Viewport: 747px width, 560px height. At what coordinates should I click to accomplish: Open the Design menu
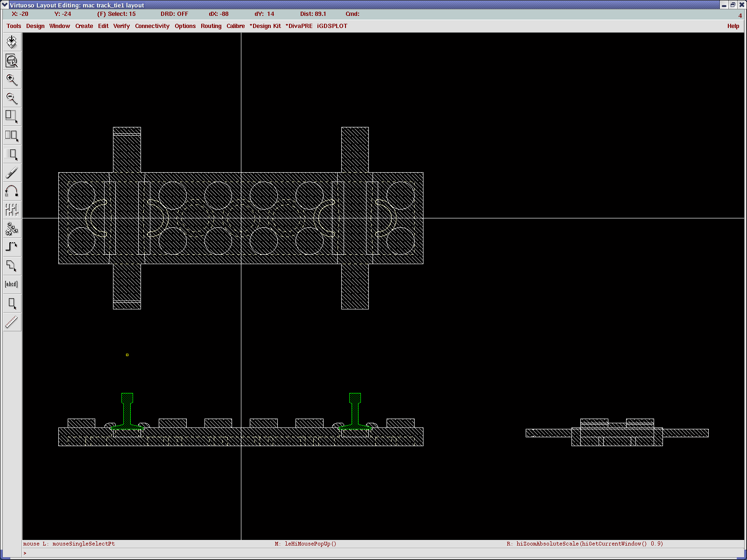(35, 26)
